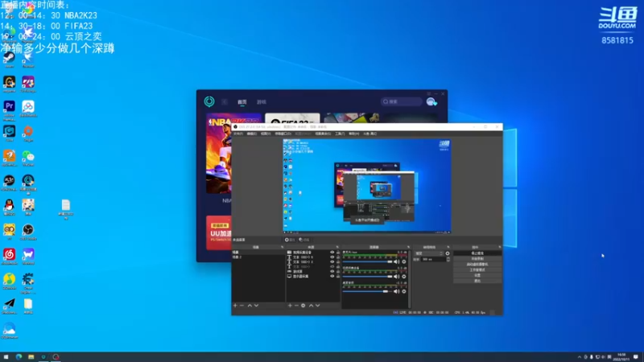This screenshot has width=644, height=362.
Task: Toggle lock on 游戏源 source
Action: [x=338, y=271]
